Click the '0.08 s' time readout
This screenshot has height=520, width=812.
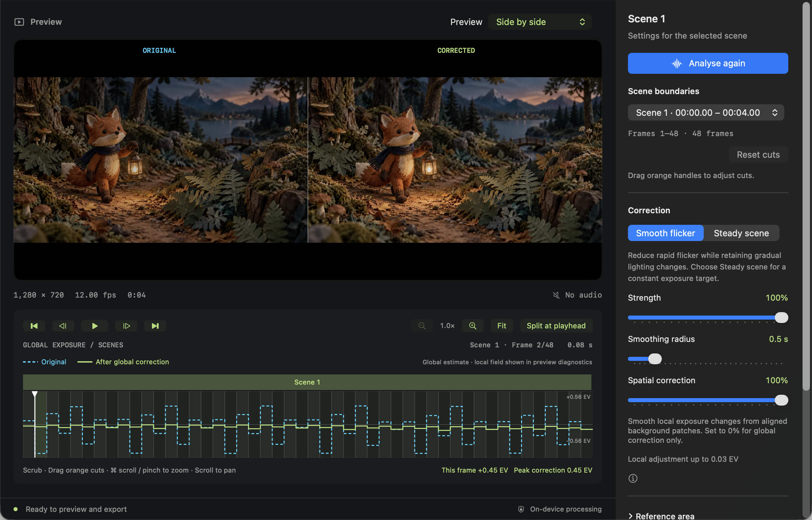point(580,345)
